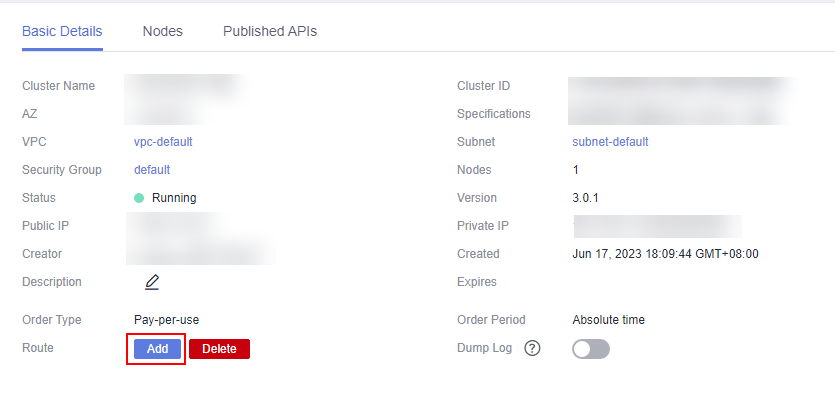Open the Published APIs tab
The height and width of the screenshot is (393, 835).
(x=270, y=31)
